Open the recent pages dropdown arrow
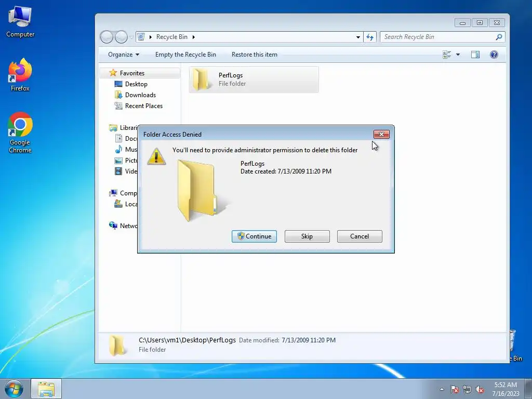 (131, 37)
